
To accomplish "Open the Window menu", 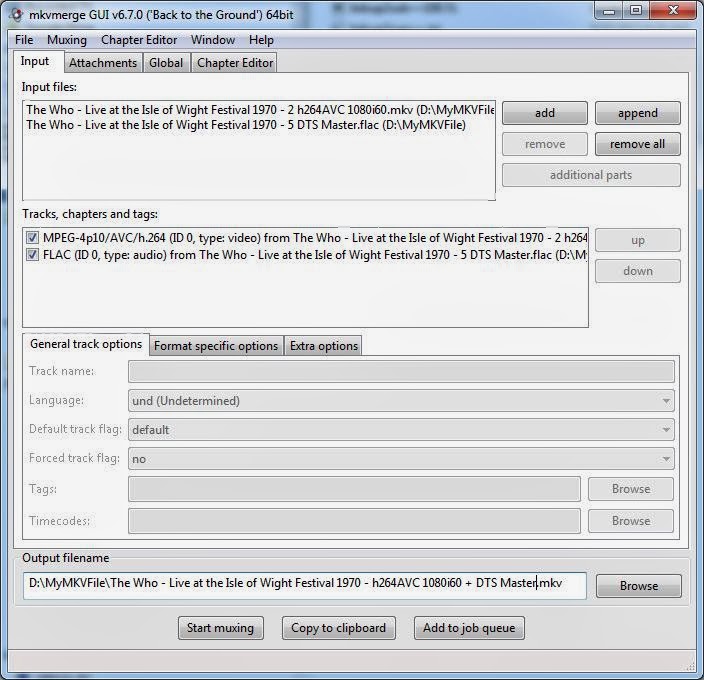I will coord(213,40).
